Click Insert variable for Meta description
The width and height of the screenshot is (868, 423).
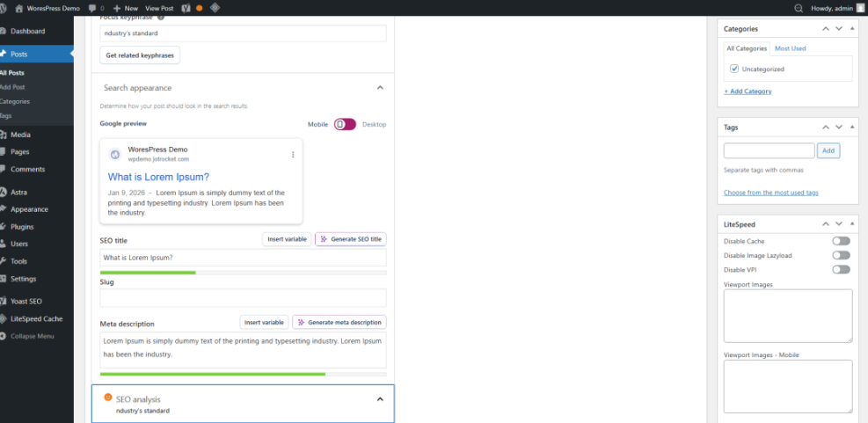(264, 322)
